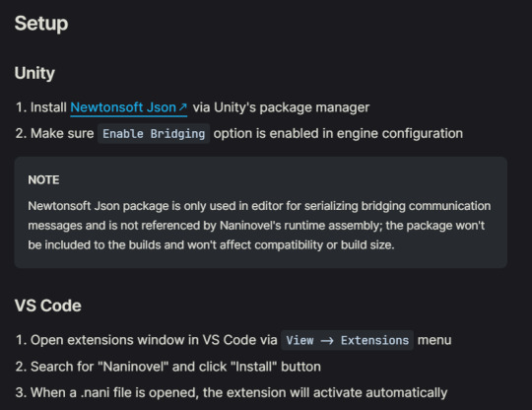The height and width of the screenshot is (410, 532).
Task: Click the external-link arrow icon after Newtonsoft Json
Action: pyautogui.click(x=182, y=107)
